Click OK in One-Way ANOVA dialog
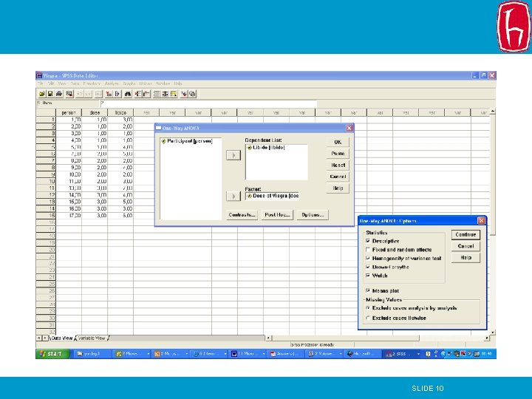The width and height of the screenshot is (532, 399). [338, 142]
